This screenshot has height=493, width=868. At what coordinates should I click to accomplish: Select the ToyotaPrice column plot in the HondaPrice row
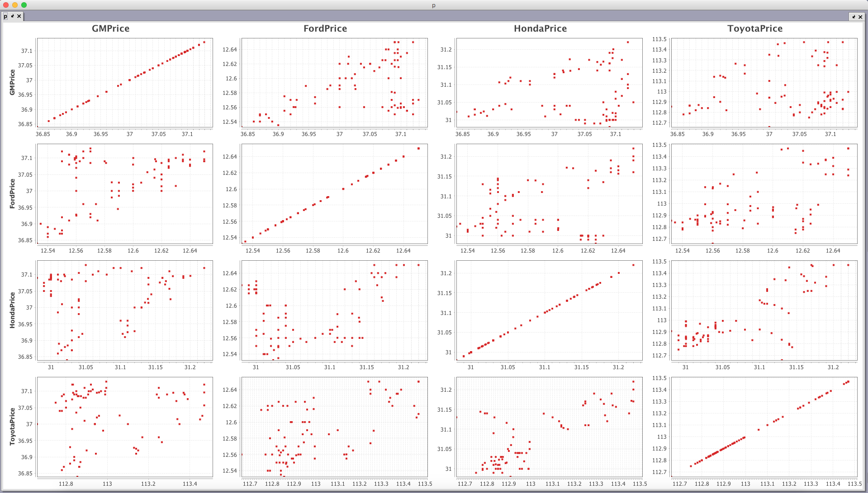tap(764, 310)
